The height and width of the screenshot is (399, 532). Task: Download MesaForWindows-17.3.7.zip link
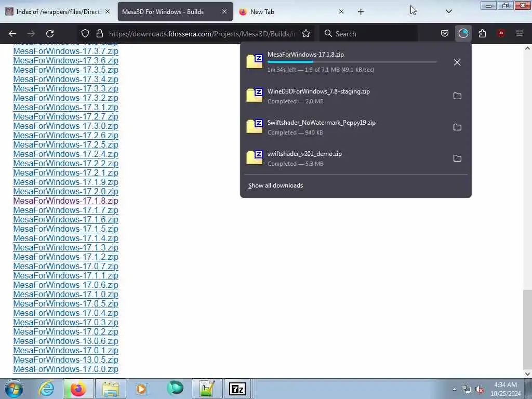(x=65, y=51)
